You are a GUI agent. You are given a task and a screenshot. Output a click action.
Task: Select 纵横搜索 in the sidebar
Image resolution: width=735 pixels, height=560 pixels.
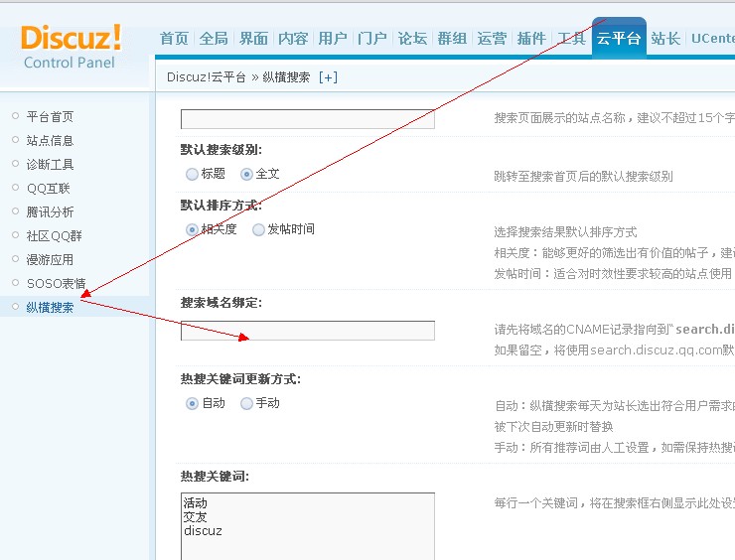click(50, 308)
